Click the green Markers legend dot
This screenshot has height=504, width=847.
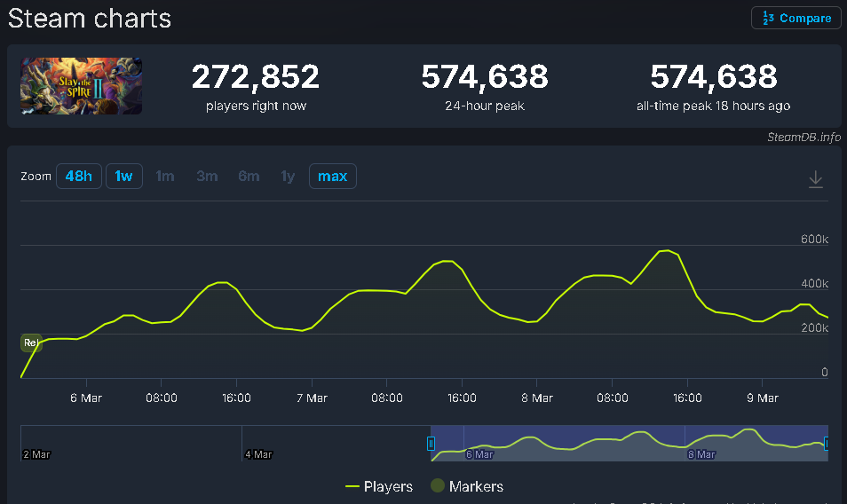coord(437,486)
